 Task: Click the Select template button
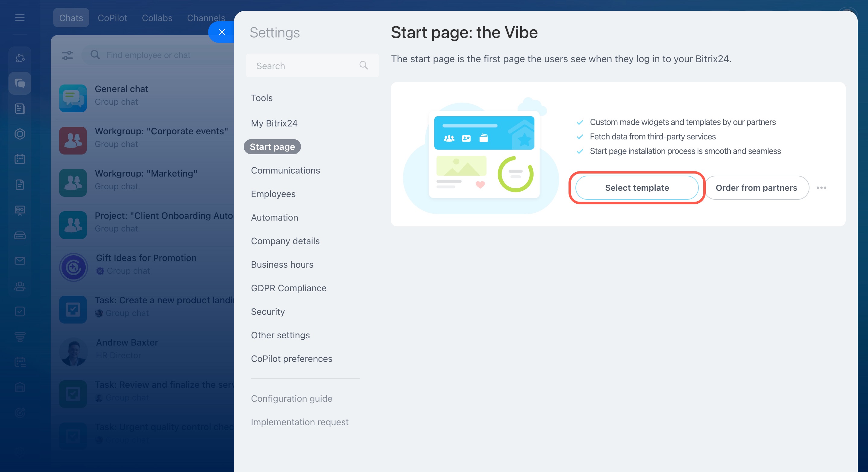click(x=637, y=188)
